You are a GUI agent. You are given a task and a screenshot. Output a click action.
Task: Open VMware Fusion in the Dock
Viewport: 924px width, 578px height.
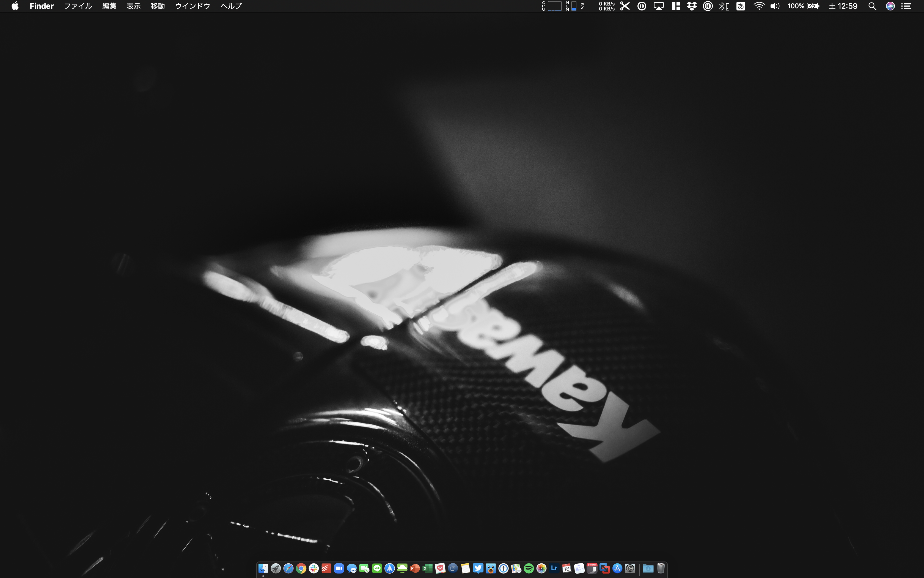click(x=604, y=568)
